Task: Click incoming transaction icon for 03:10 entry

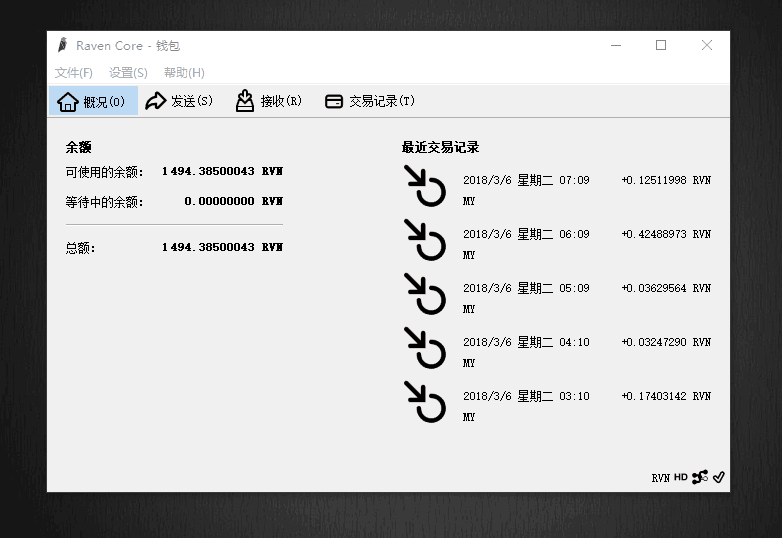Action: [x=424, y=402]
